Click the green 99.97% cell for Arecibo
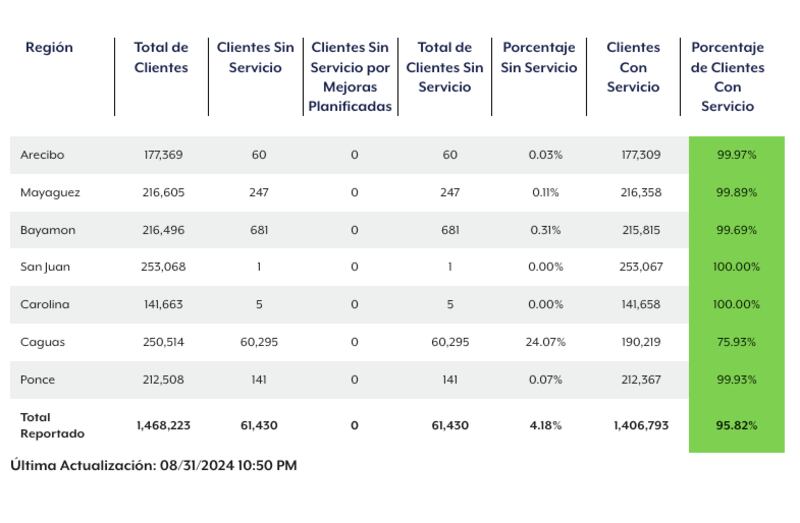Screen dimensions: 800x523 [736, 155]
